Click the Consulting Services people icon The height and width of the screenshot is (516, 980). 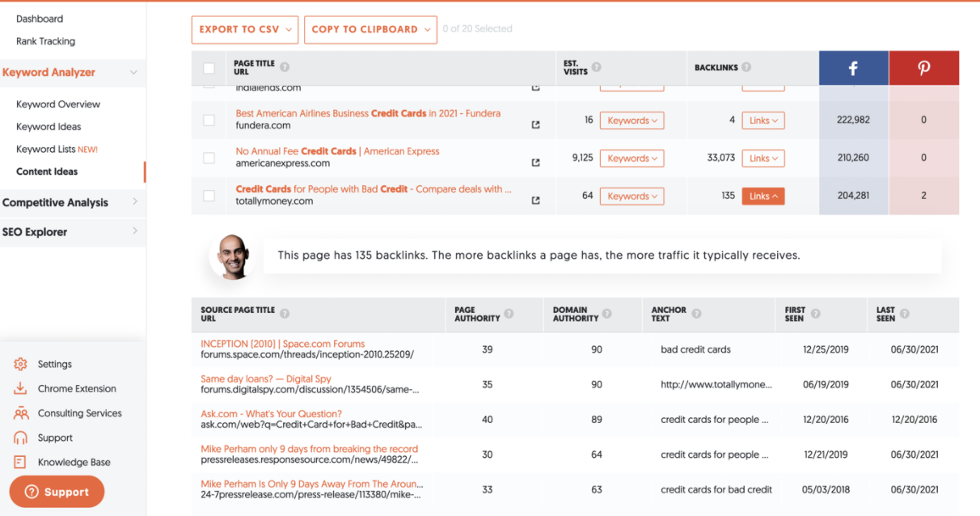[21, 413]
